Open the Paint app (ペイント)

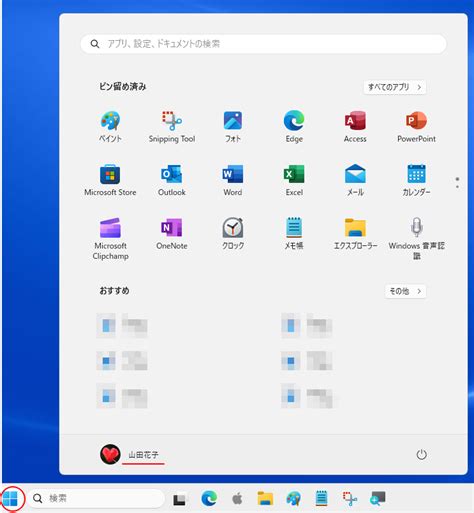point(110,127)
